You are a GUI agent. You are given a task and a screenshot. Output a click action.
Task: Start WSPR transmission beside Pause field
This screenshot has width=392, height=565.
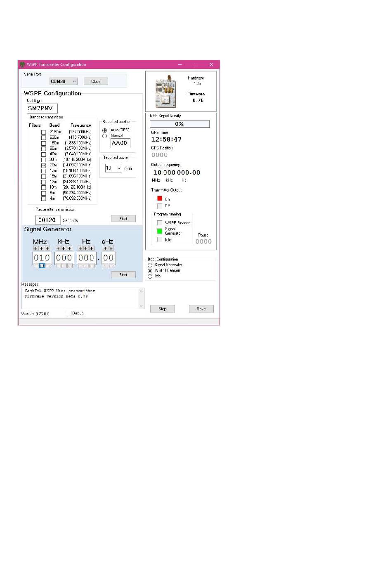[123, 219]
